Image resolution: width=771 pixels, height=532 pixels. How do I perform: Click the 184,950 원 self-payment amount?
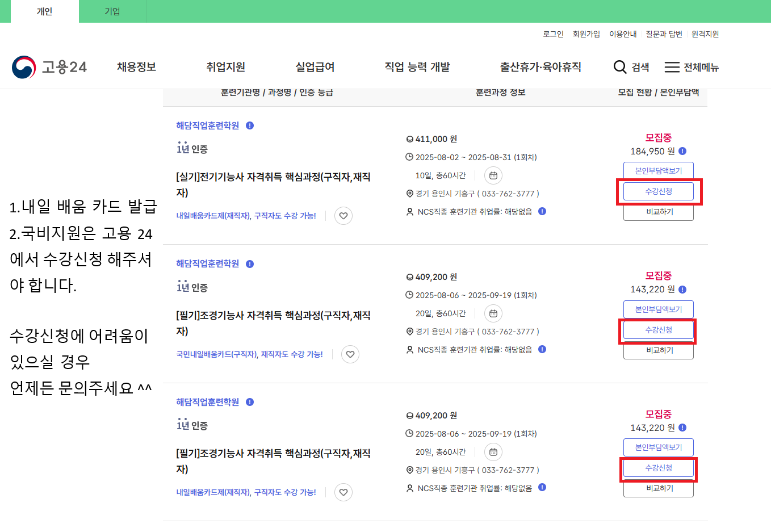tap(653, 151)
